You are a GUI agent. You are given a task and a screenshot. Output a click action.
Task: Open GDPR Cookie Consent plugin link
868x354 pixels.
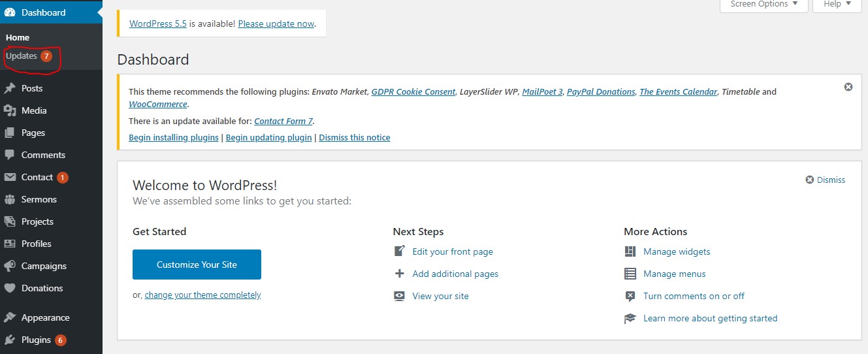click(413, 91)
